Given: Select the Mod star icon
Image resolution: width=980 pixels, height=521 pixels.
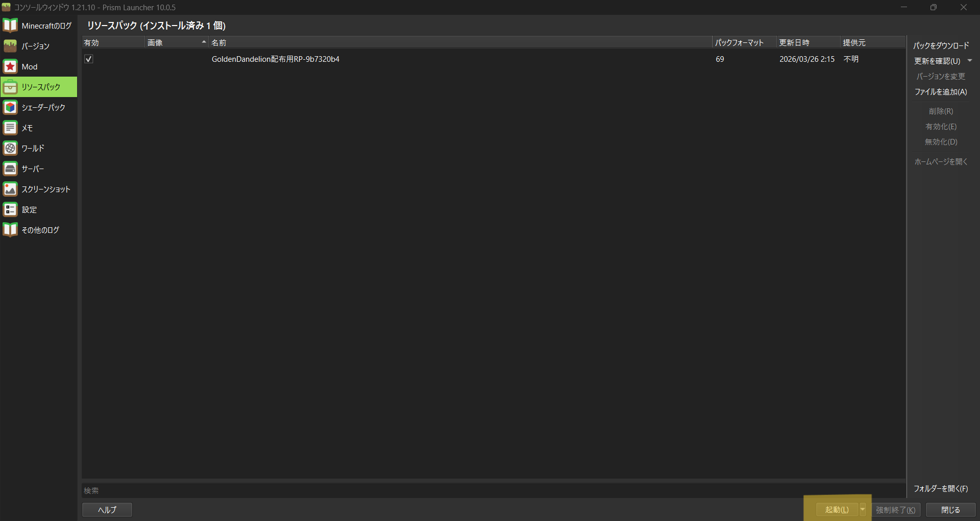Looking at the screenshot, I should [x=10, y=66].
